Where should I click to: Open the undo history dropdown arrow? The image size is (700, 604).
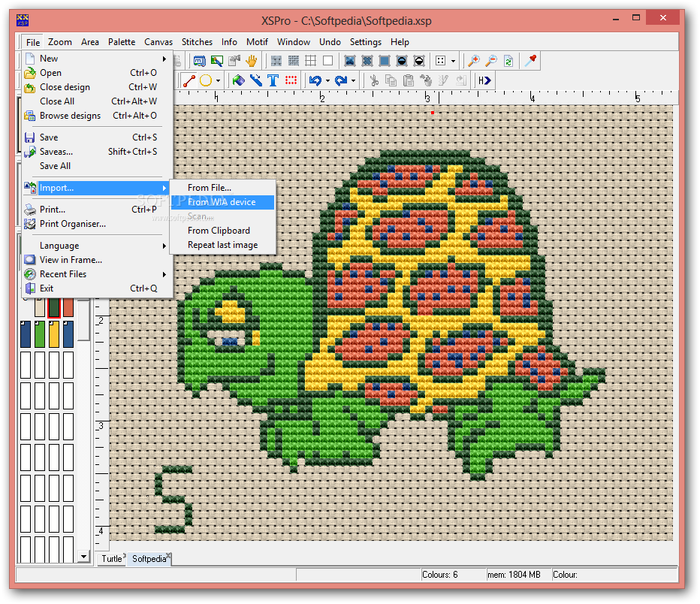click(327, 81)
